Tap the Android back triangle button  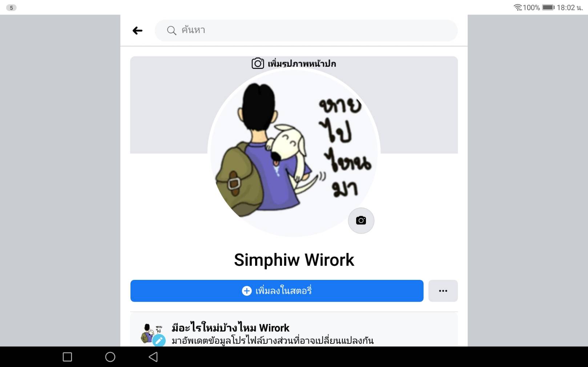[153, 357]
